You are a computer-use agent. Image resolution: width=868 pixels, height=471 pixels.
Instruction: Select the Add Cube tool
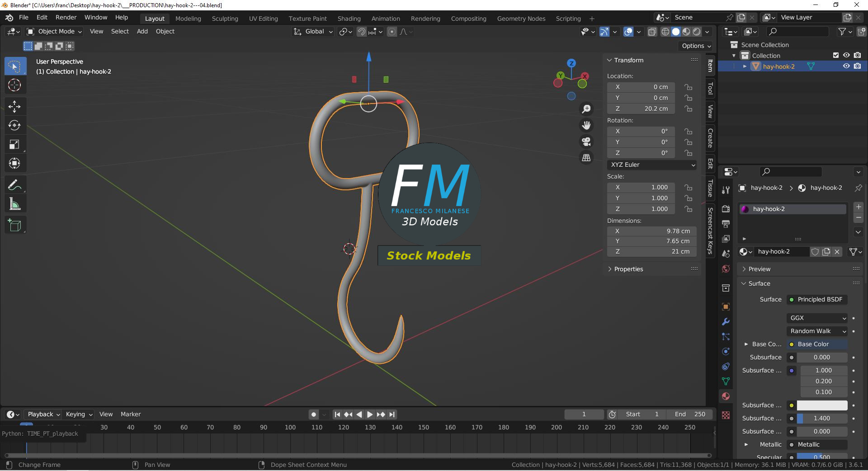14,225
